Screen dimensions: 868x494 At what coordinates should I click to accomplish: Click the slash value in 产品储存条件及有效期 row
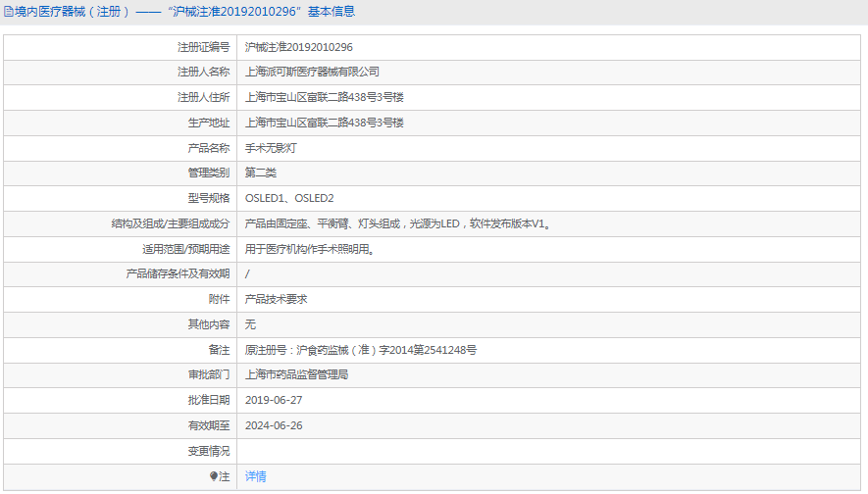pyautogui.click(x=247, y=273)
